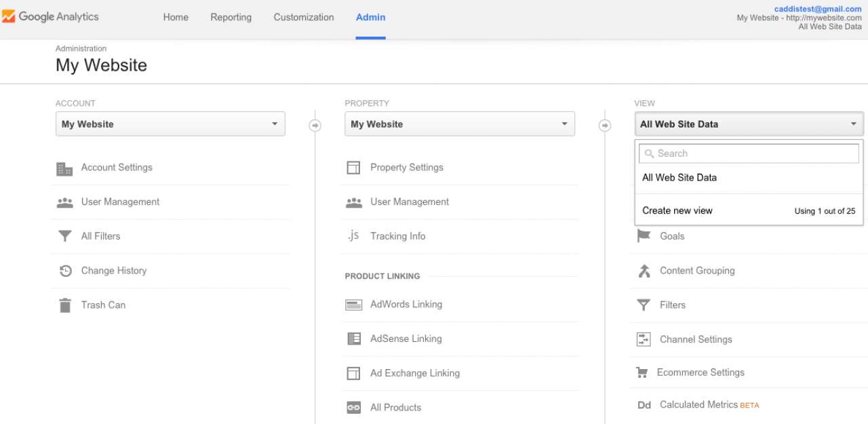Viewport: 868px width, 424px height.
Task: Click the people icon beside Property User Management
Action: click(354, 202)
